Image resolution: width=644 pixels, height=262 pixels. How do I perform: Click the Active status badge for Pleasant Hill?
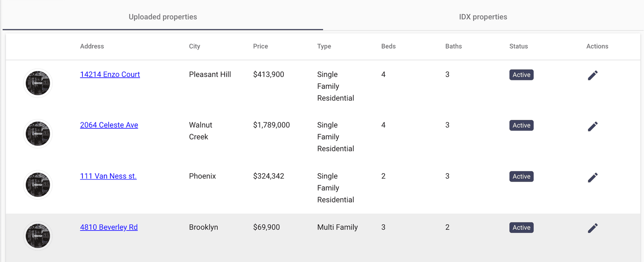tap(521, 75)
